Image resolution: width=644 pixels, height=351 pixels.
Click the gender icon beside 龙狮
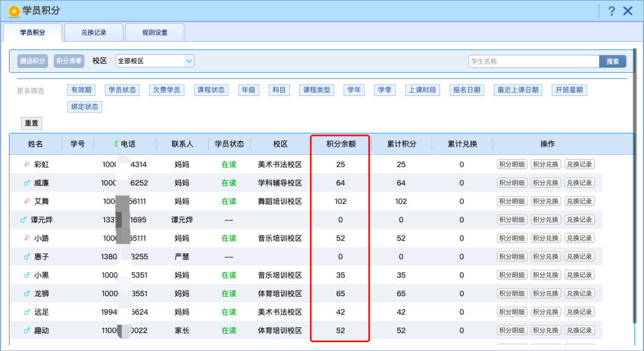27,294
